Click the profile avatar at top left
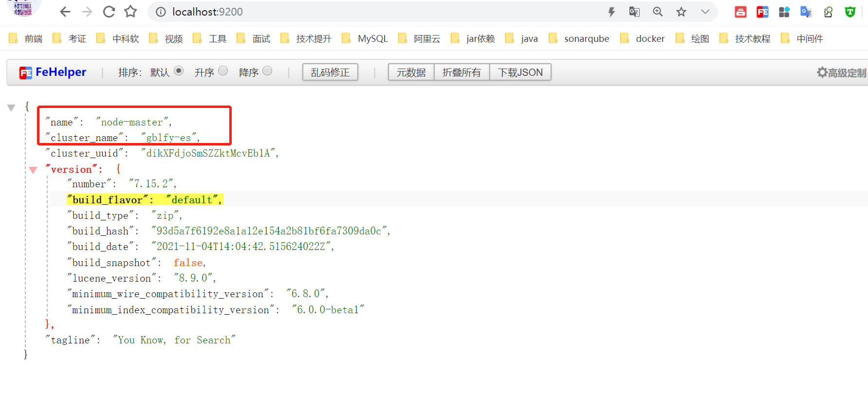 [23, 8]
